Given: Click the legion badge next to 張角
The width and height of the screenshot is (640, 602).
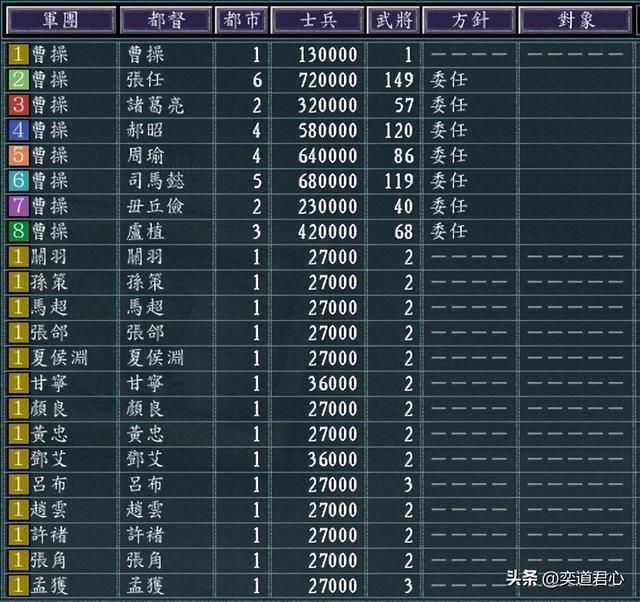Looking at the screenshot, I should 18,560.
